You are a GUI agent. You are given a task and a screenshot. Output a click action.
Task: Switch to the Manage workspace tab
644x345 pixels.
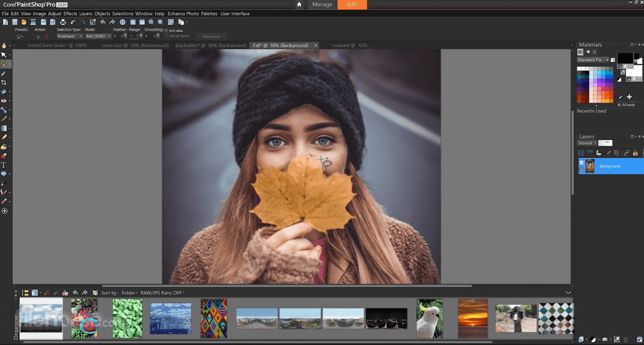pos(322,5)
